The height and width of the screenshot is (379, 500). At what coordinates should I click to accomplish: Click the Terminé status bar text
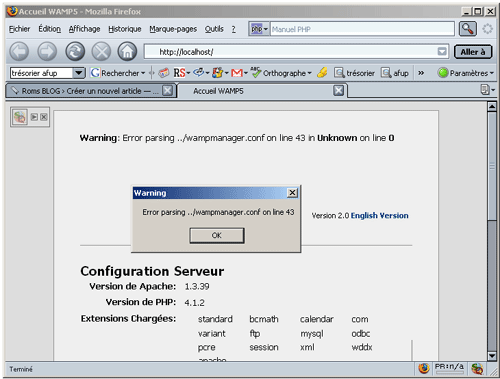[x=21, y=369]
